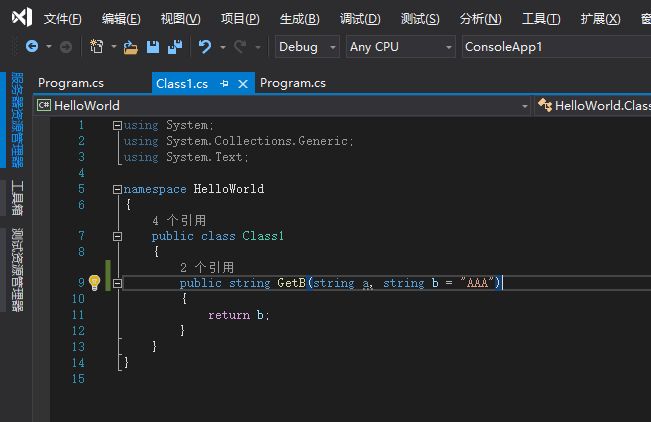This screenshot has height=422, width=651.
Task: Open the Any CPU platform dropdown
Action: (401, 47)
